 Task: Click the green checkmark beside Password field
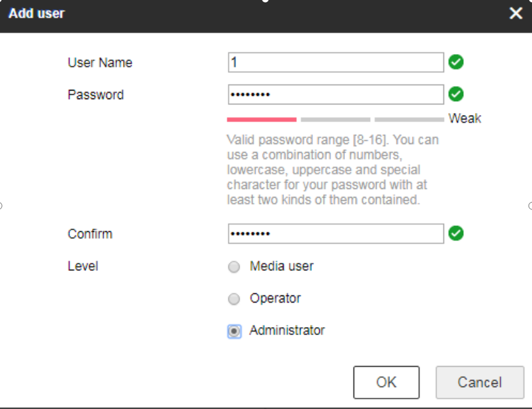coord(455,94)
